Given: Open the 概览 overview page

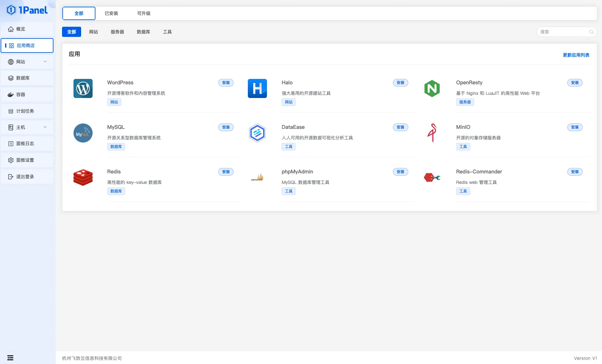Looking at the screenshot, I should 27,29.
